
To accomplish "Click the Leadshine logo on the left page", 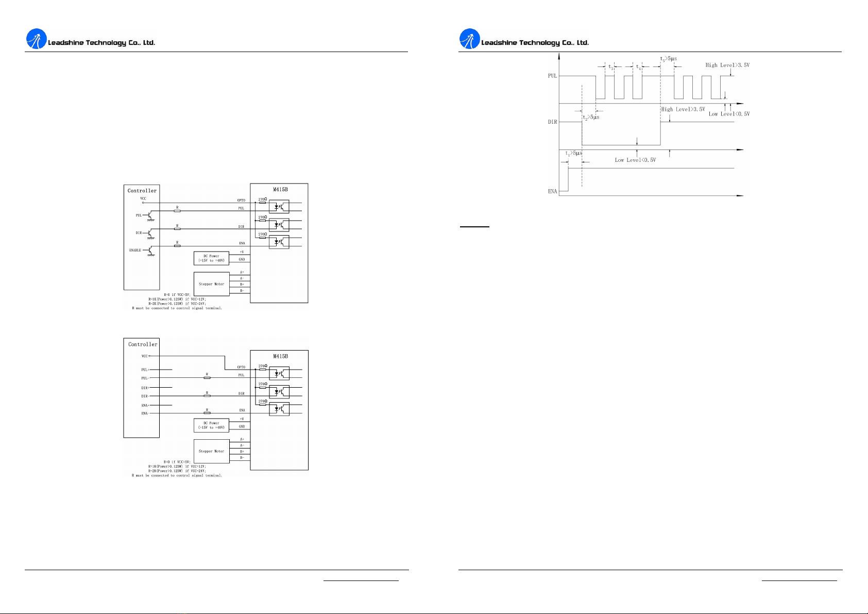I will (x=36, y=39).
